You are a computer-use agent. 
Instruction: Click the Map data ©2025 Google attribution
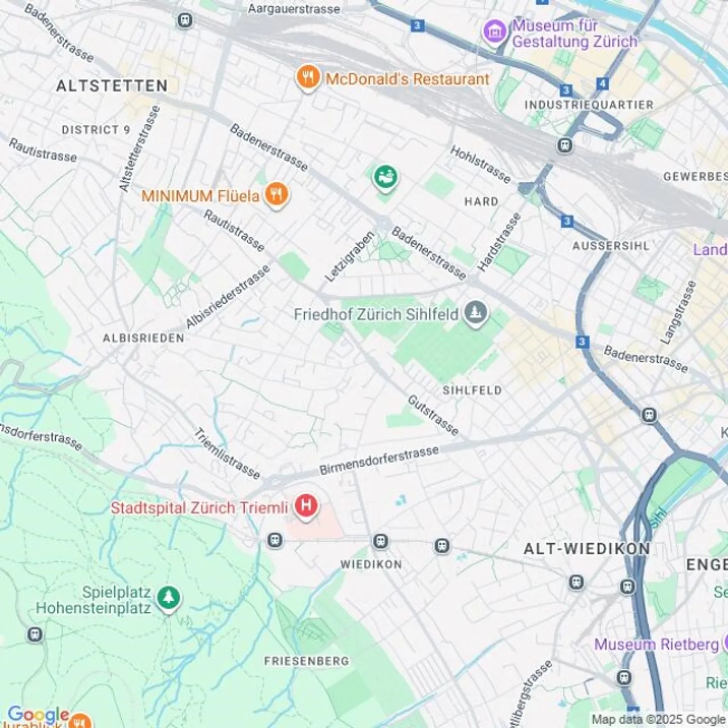659,719
